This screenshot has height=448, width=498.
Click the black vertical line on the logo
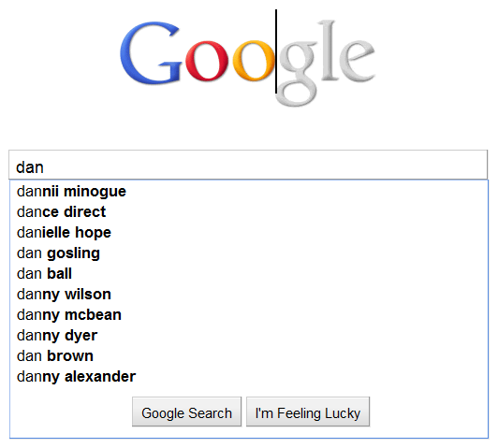(276, 51)
